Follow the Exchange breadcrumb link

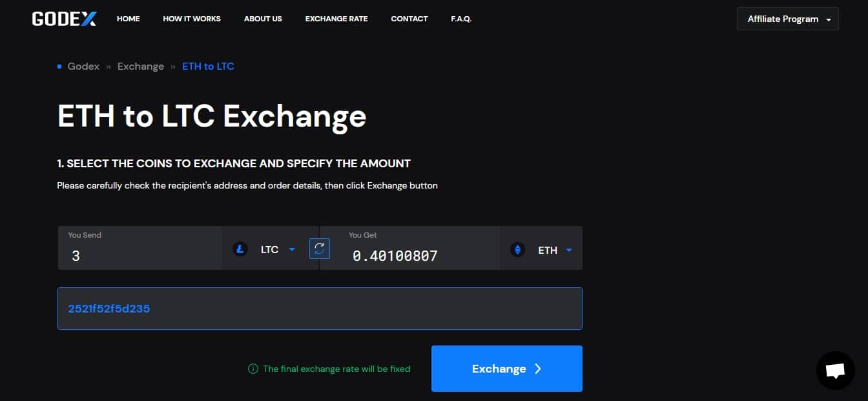click(x=141, y=67)
